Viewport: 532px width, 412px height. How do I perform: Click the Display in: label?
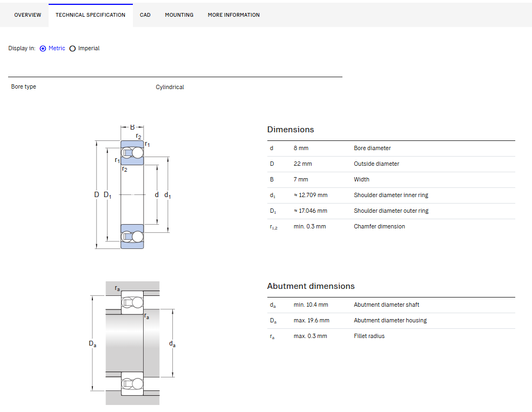tap(22, 48)
